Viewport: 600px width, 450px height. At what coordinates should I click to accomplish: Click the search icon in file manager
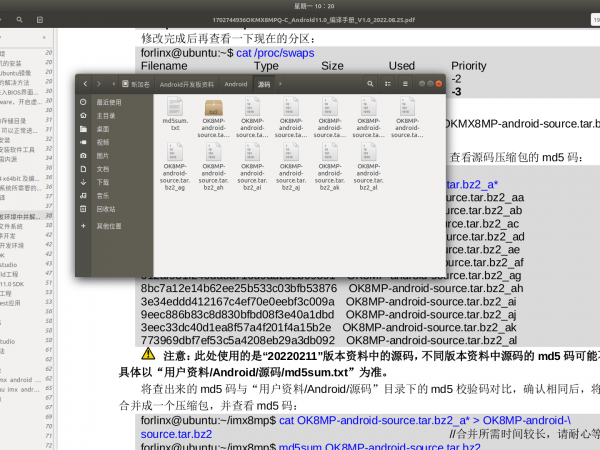point(368,84)
